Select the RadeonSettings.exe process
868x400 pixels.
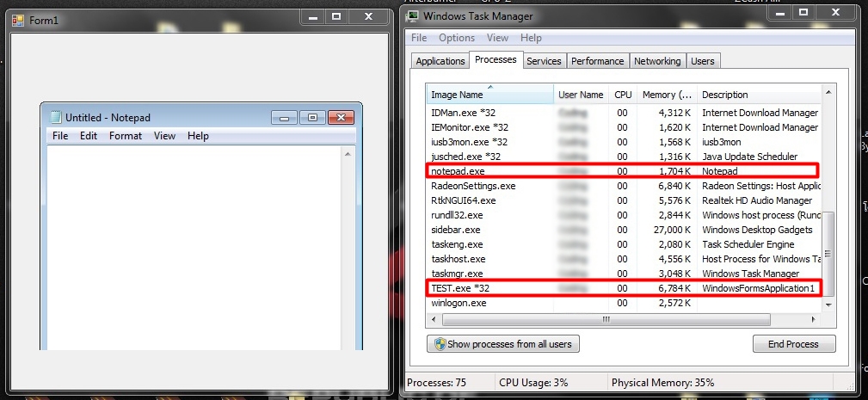pyautogui.click(x=624, y=186)
